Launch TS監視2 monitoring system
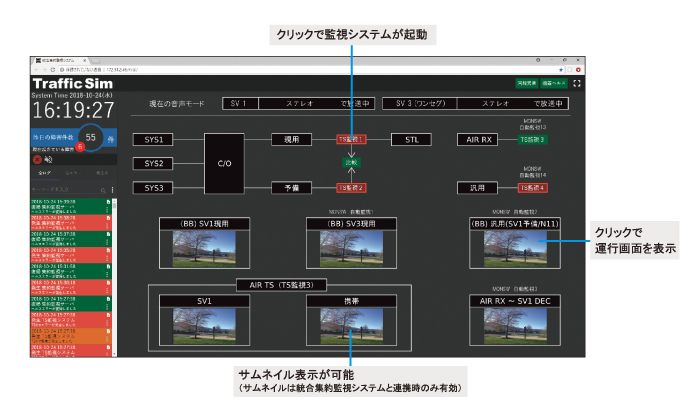The height and width of the screenshot is (420, 700). (351, 188)
